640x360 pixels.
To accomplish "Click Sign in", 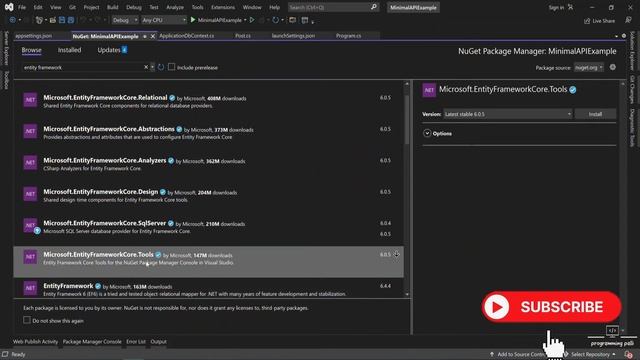I will (x=556, y=7).
